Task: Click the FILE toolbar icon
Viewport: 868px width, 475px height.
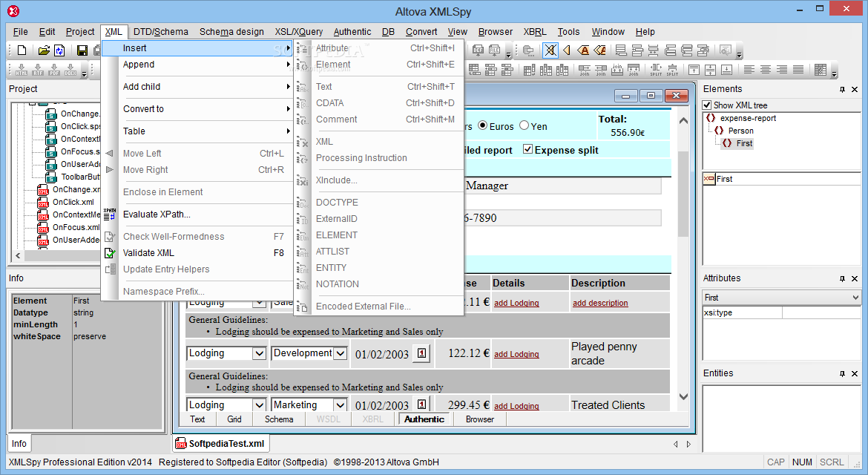Action: [494, 50]
